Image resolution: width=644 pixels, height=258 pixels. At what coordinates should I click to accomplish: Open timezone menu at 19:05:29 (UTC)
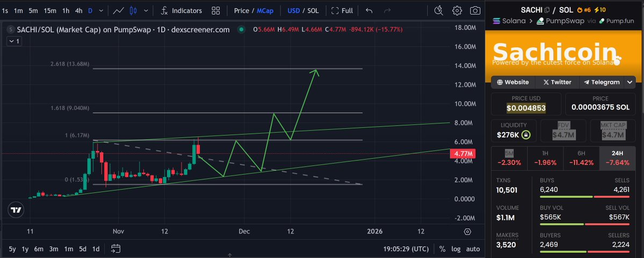point(406,248)
